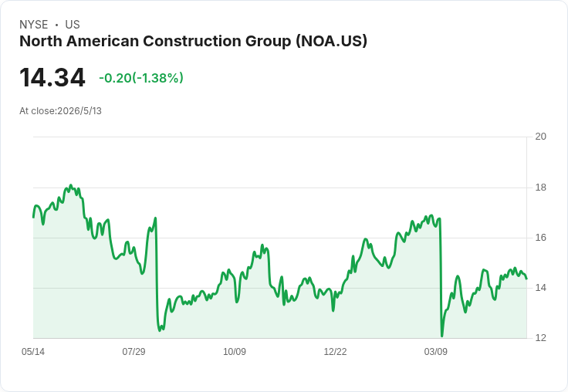The width and height of the screenshot is (568, 392).
Task: Click the 12 price axis label
Action: [540, 338]
